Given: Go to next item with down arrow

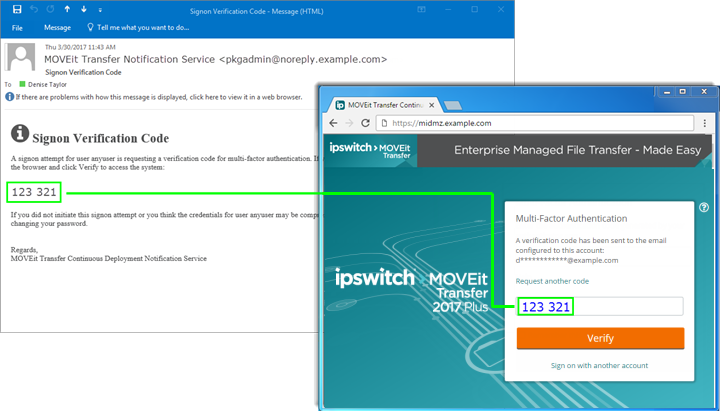Looking at the screenshot, I should [x=84, y=9].
